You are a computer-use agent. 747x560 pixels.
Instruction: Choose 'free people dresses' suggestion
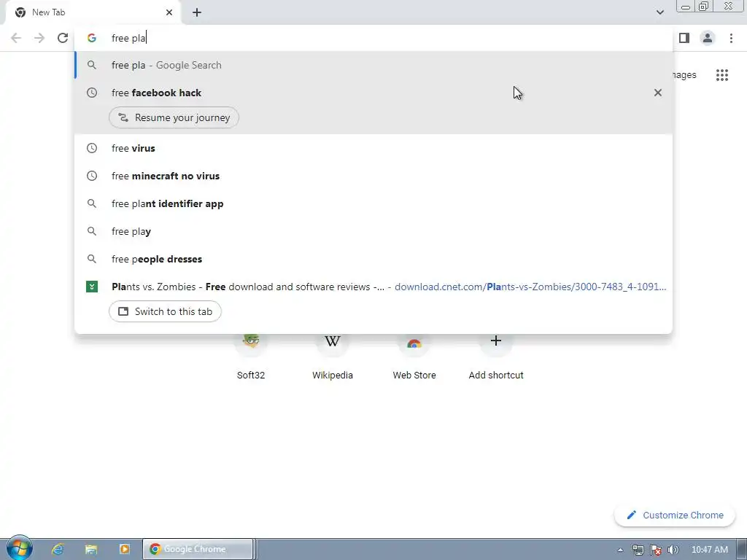(x=373, y=259)
